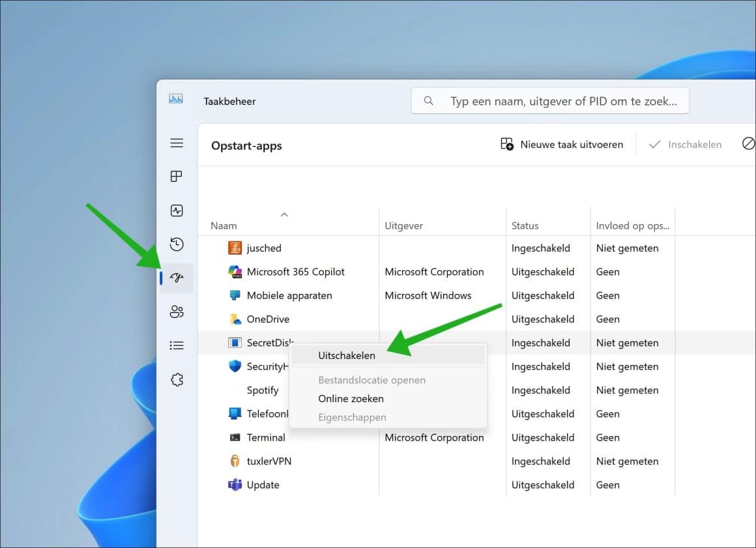Select Online zoeken in the context menu
This screenshot has width=756, height=548.
coord(351,398)
